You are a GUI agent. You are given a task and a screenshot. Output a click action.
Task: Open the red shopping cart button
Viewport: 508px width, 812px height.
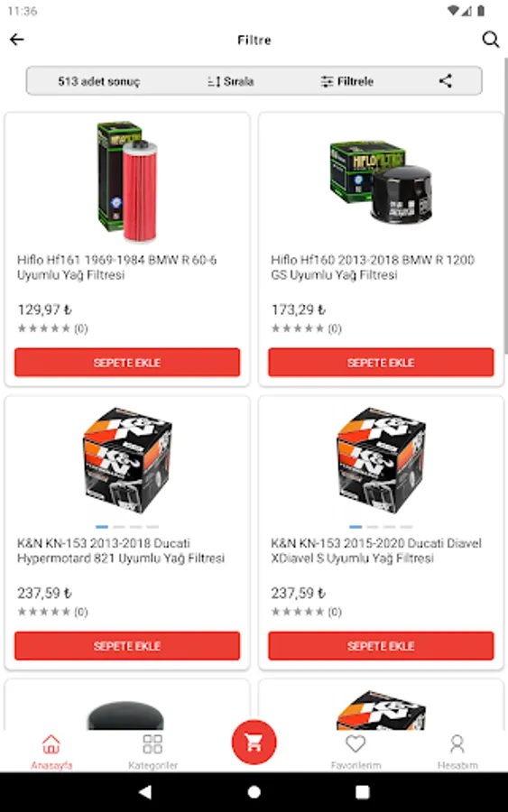point(254,743)
